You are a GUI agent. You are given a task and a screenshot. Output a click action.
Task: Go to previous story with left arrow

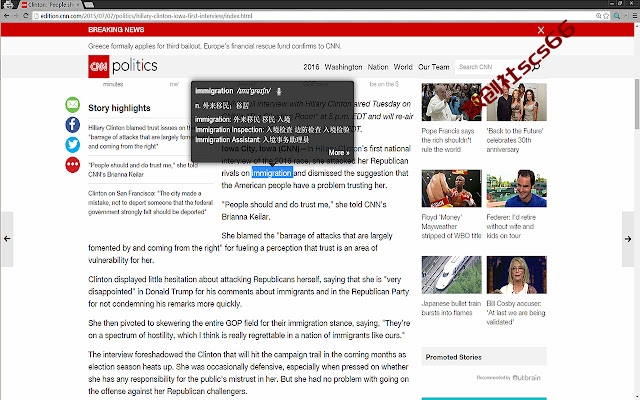tap(7, 239)
